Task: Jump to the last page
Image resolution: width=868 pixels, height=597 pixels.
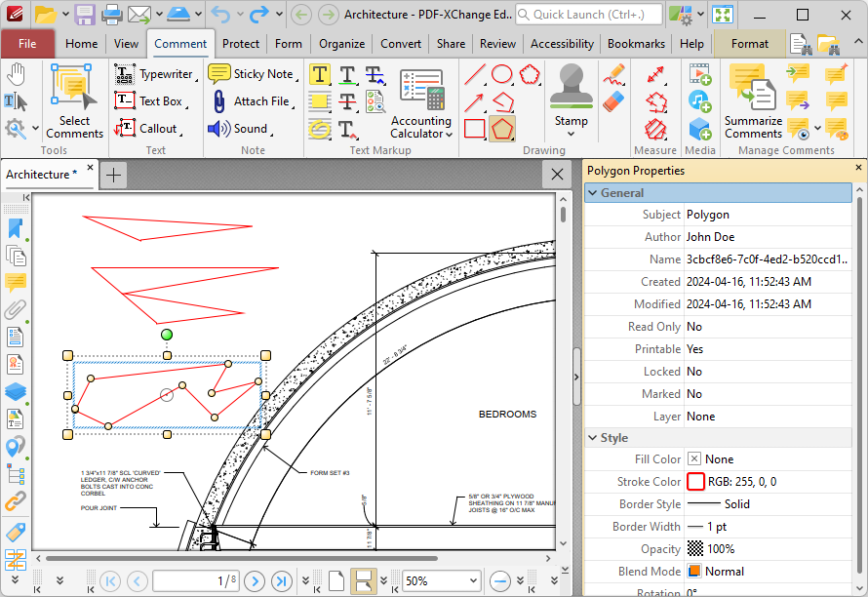Action: pyautogui.click(x=282, y=581)
